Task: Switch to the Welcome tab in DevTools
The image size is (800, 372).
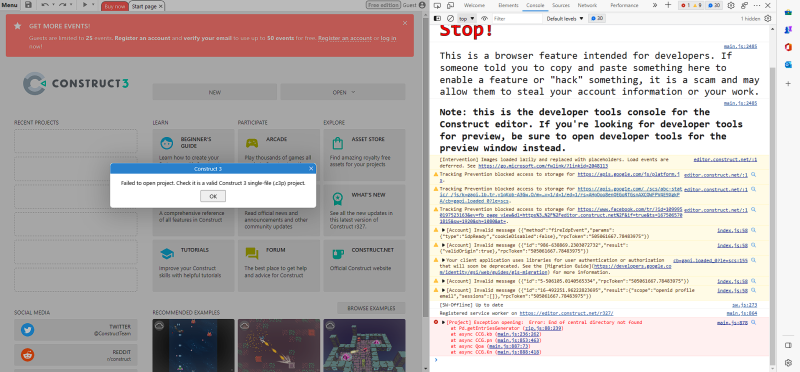Action: [474, 5]
